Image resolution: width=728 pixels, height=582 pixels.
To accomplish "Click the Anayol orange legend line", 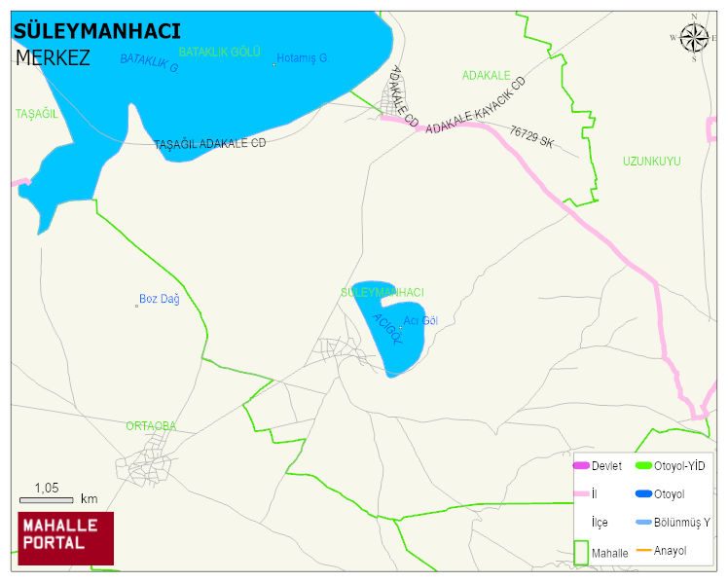I will [x=643, y=551].
